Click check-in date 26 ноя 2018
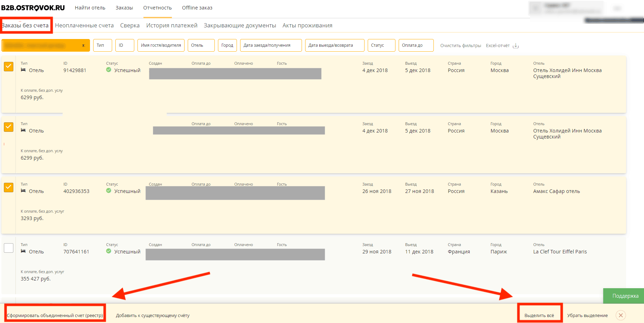This screenshot has height=323, width=644. [377, 191]
